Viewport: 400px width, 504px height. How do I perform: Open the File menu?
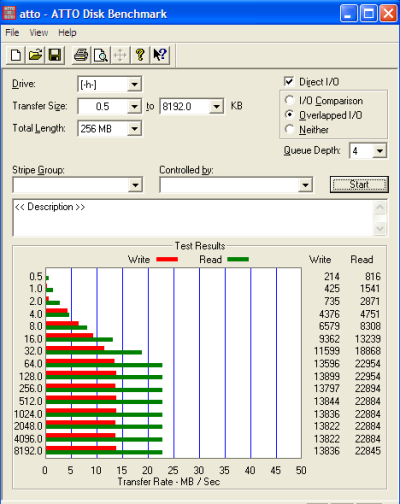[12, 33]
